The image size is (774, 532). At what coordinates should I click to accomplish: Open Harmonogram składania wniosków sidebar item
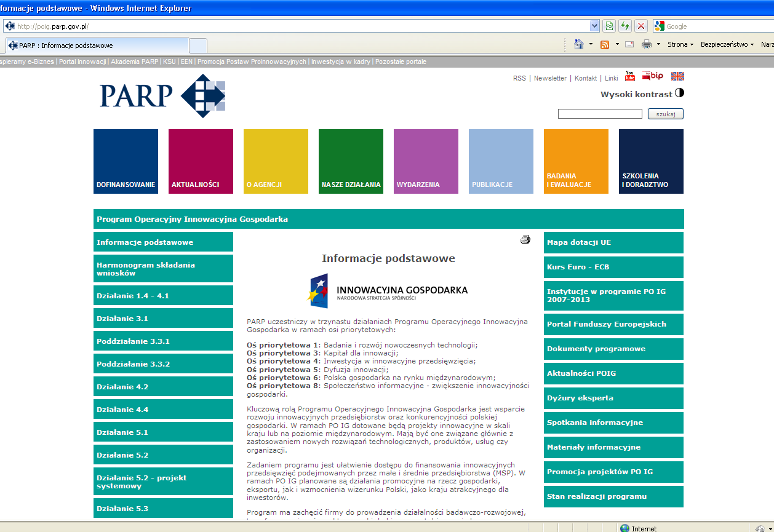(x=163, y=269)
